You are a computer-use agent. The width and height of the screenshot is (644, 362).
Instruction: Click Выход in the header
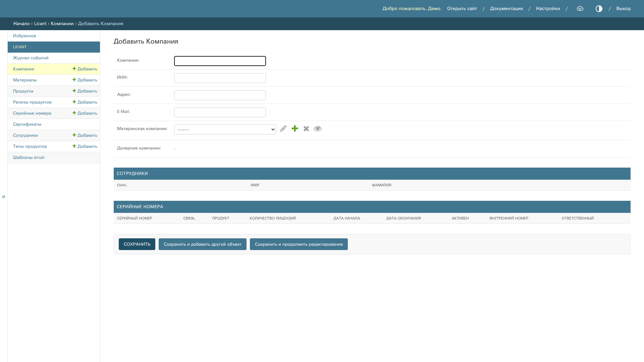(x=623, y=9)
